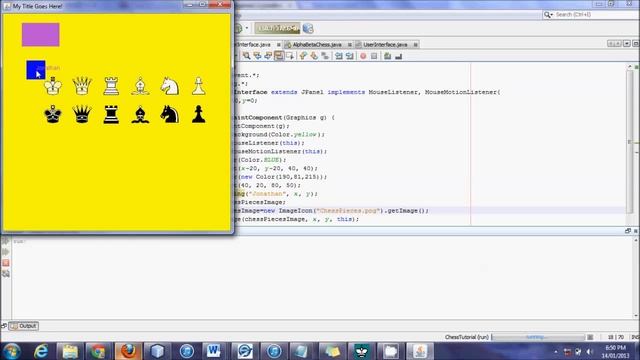
Task: Click re-run icon in Output sidebar
Action: [5, 241]
